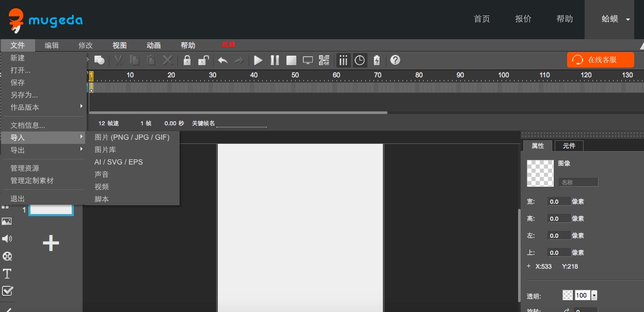Play the animation with the play button
Screen dimensions: 644x312
pos(258,60)
